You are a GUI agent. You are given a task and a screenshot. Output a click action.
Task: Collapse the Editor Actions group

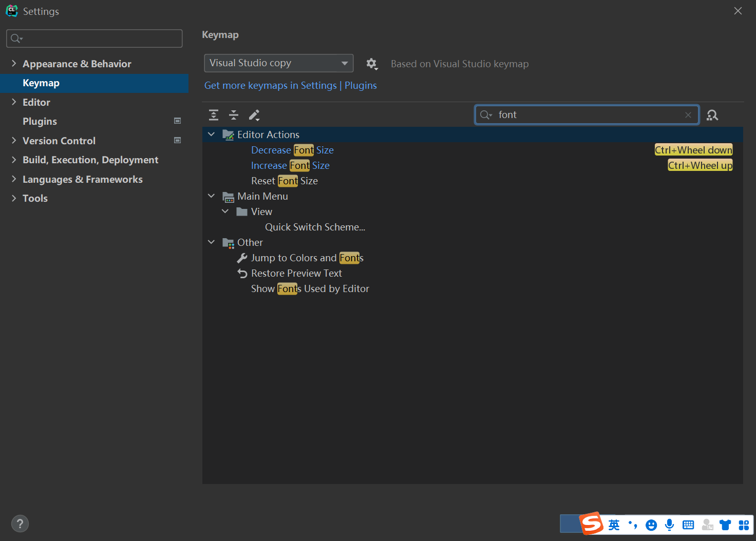211,134
